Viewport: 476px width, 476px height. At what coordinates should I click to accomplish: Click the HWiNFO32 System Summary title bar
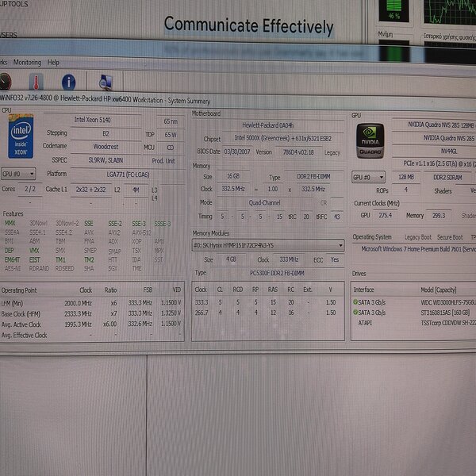(238, 100)
